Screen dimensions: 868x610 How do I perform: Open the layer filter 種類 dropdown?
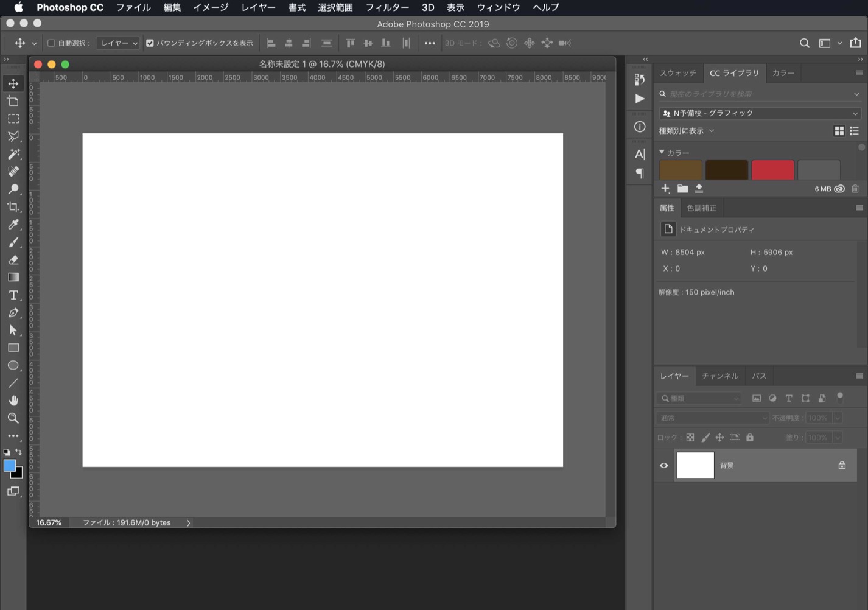pyautogui.click(x=699, y=398)
